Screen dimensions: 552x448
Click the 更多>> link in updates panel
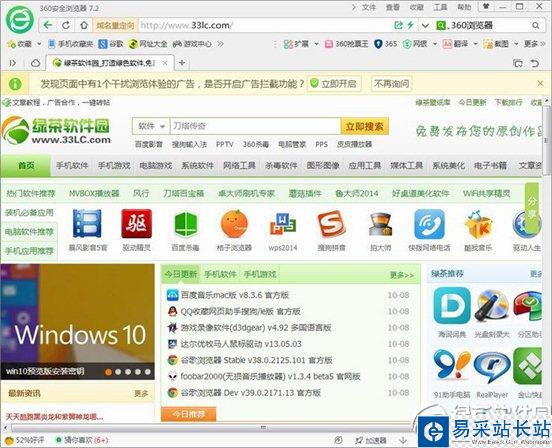click(402, 275)
